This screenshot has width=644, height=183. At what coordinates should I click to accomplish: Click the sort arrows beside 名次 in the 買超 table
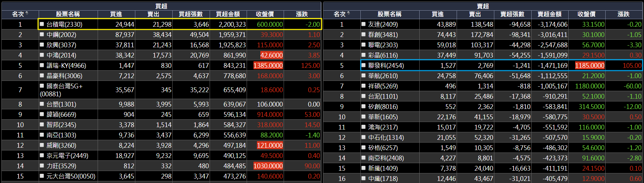pos(27,13)
